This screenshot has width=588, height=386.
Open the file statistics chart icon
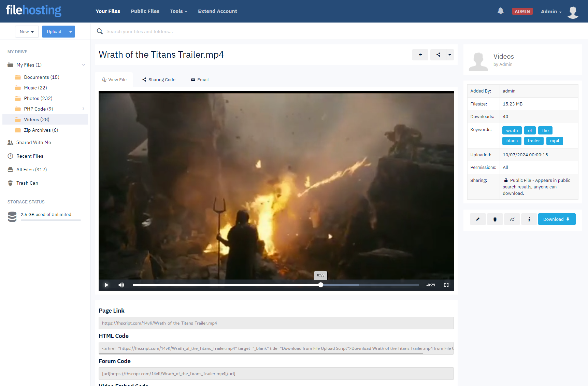(x=512, y=219)
